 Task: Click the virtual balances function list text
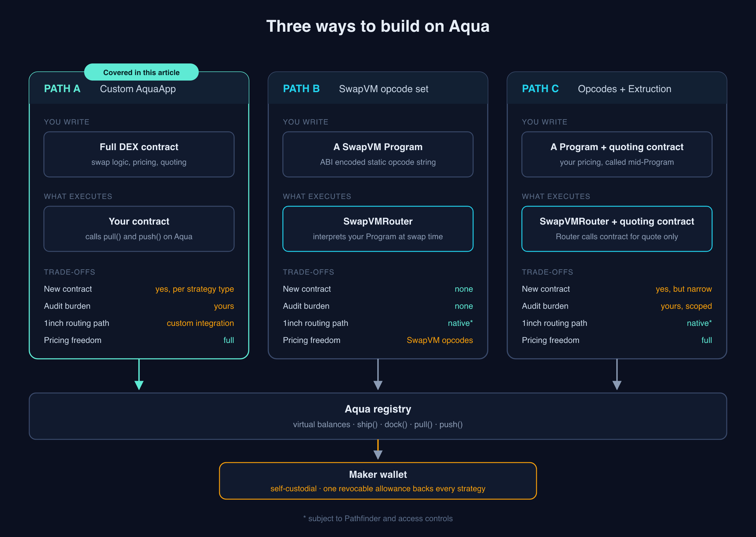tap(378, 424)
